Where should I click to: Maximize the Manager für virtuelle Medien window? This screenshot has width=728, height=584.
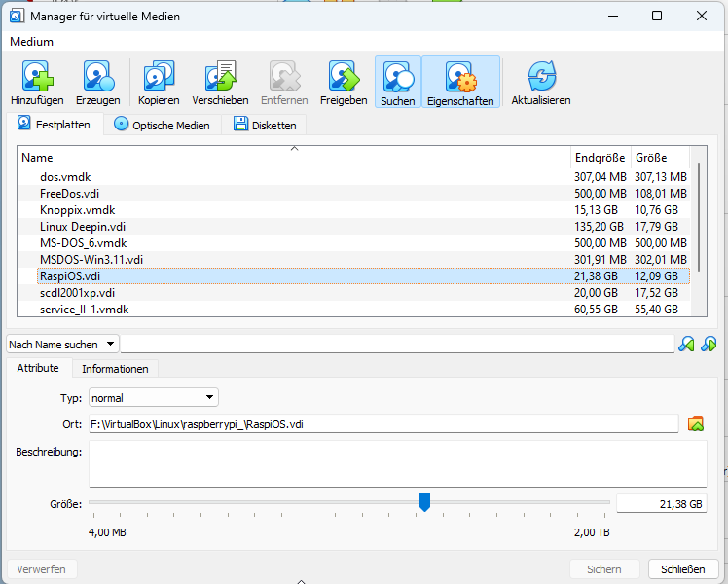[x=657, y=16]
